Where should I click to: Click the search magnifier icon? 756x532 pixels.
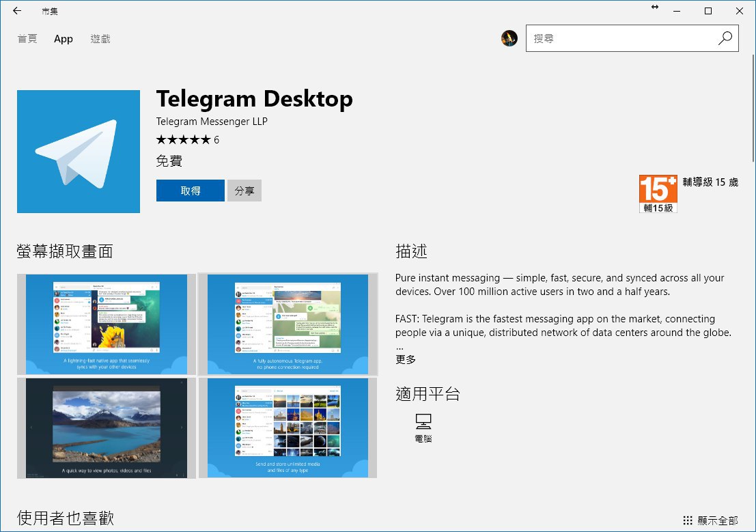[725, 38]
